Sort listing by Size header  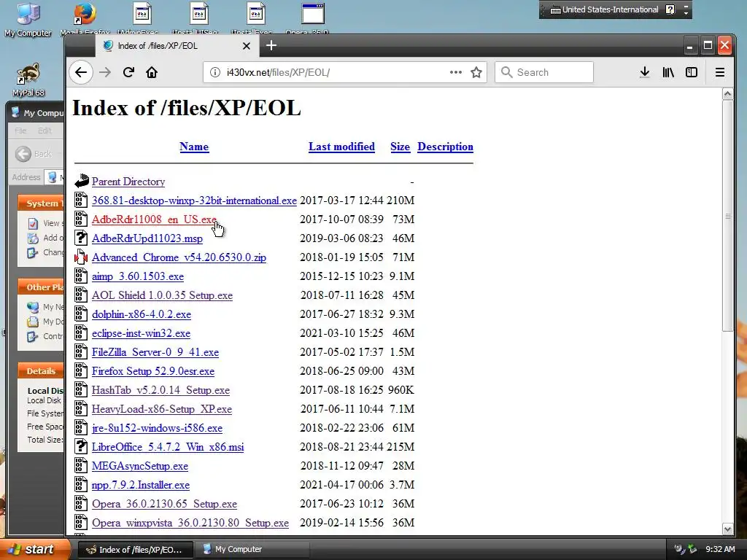[x=400, y=147]
